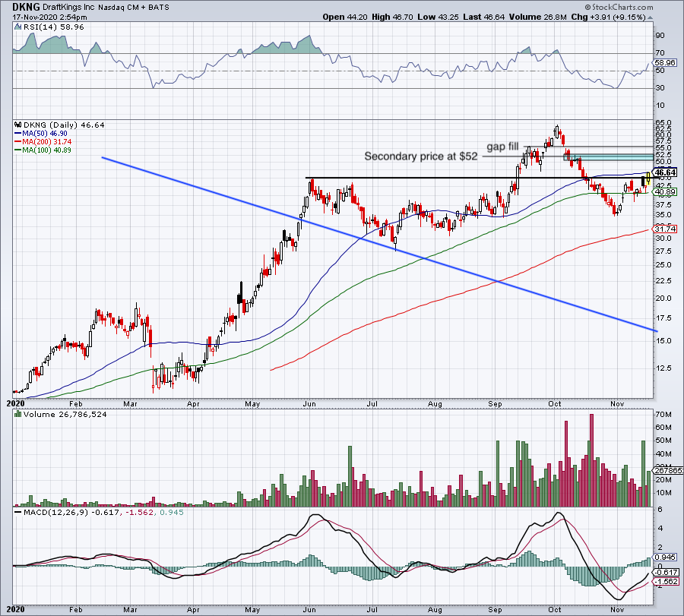Click the Chg +3.91 (+9.15%) value

click(x=608, y=17)
